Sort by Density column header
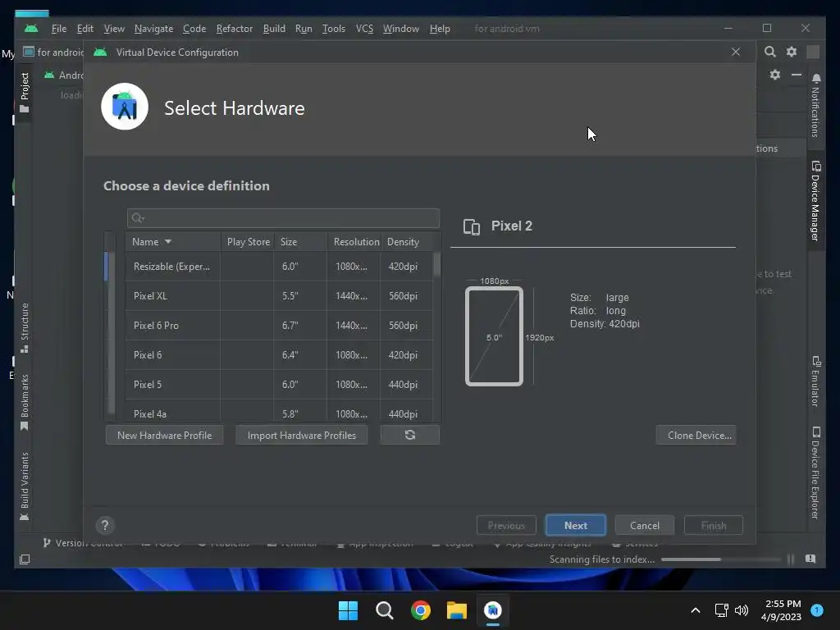The image size is (840, 630). (x=407, y=242)
